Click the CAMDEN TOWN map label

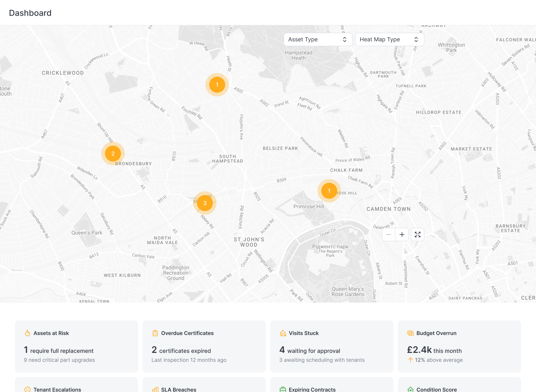pos(389,209)
